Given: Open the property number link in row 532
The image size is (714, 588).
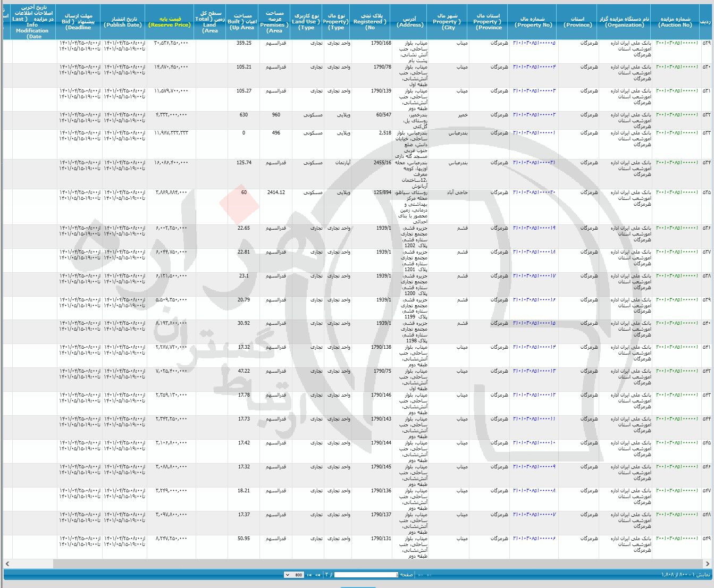Looking at the screenshot, I should (x=534, y=115).
